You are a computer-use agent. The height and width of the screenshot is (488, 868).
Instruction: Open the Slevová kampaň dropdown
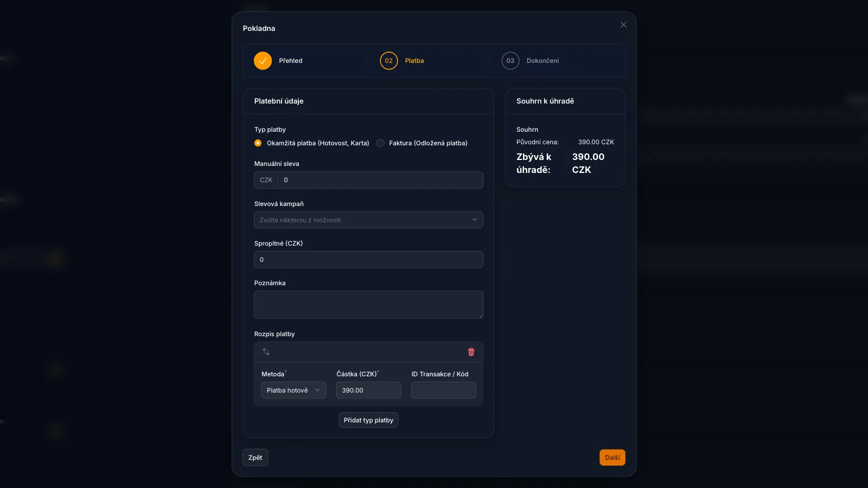click(x=368, y=220)
